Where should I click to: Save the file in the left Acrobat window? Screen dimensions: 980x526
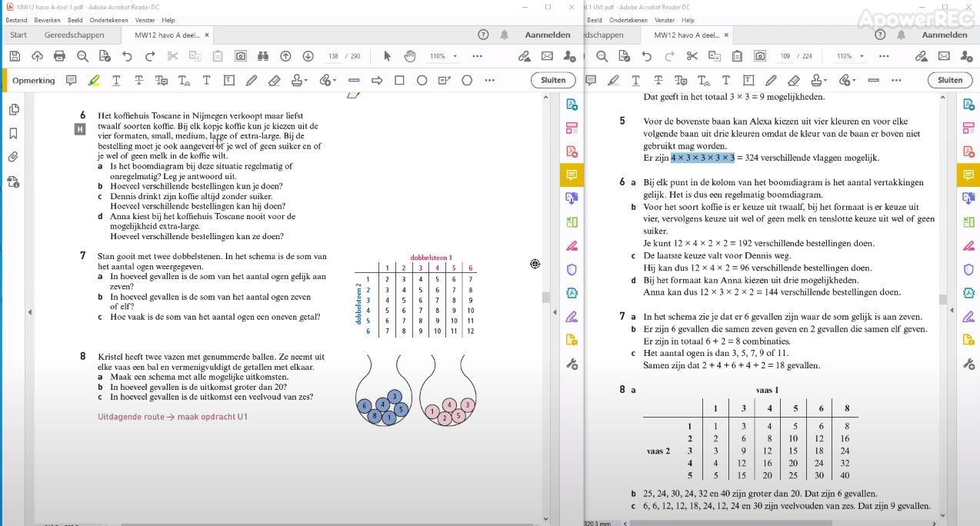(15, 56)
